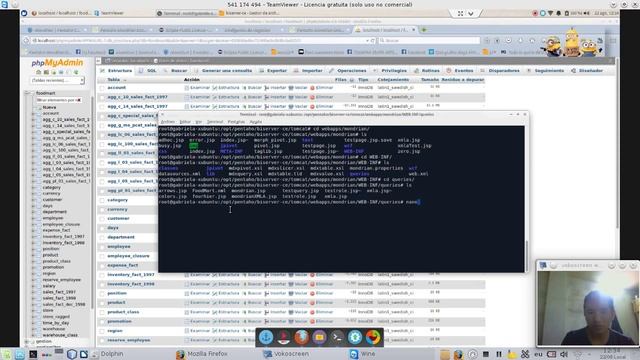Click the bluetooth-like tray icon
This screenshot has width=640, height=360.
(x=525, y=354)
